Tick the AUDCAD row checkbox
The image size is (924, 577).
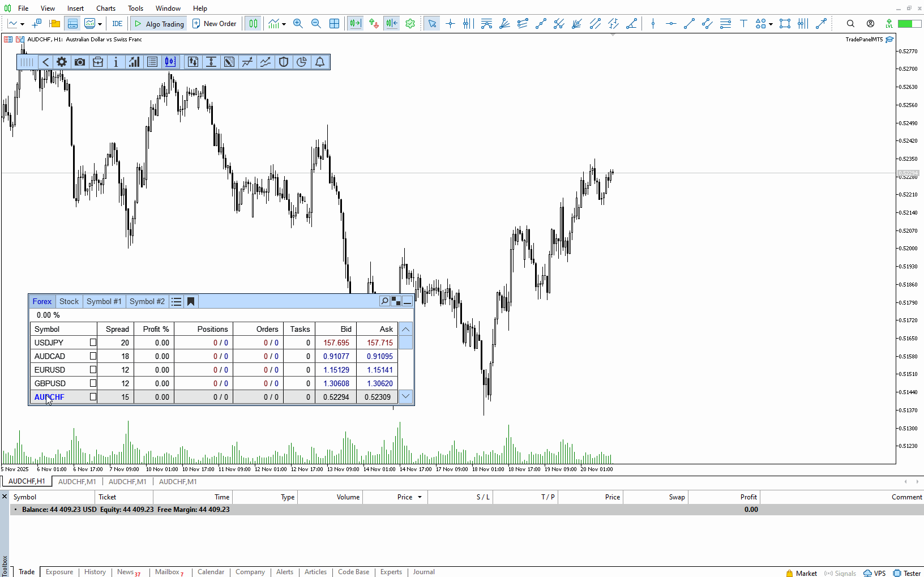pyautogui.click(x=93, y=356)
